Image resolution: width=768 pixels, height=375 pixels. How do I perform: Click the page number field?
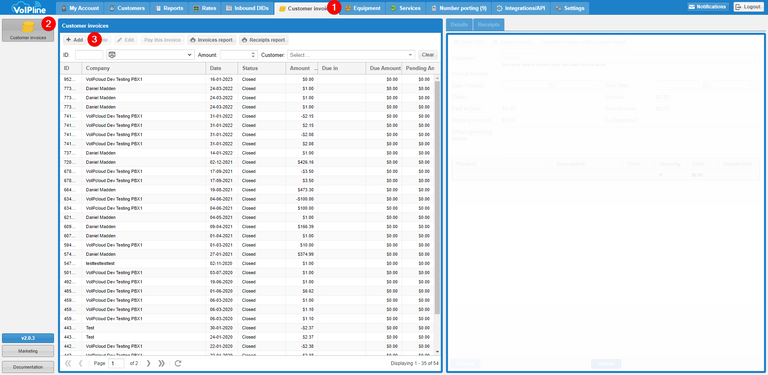pyautogui.click(x=117, y=363)
